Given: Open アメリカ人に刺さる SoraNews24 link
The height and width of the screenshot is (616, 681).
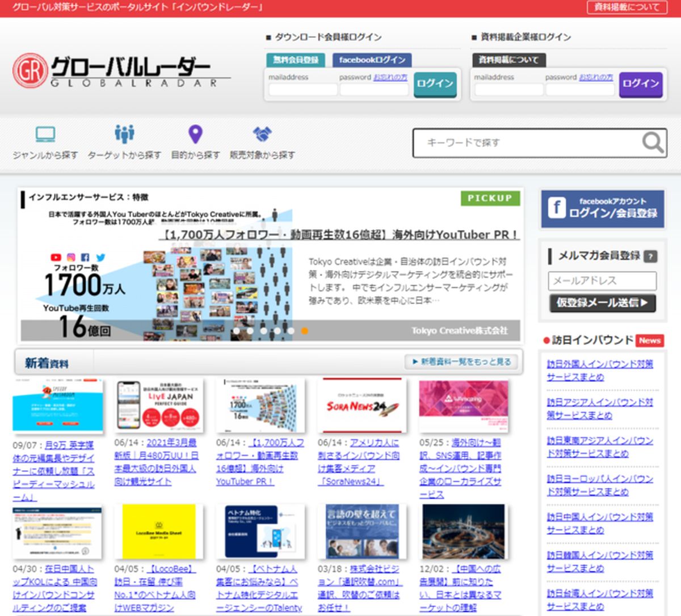Looking at the screenshot, I should [359, 462].
